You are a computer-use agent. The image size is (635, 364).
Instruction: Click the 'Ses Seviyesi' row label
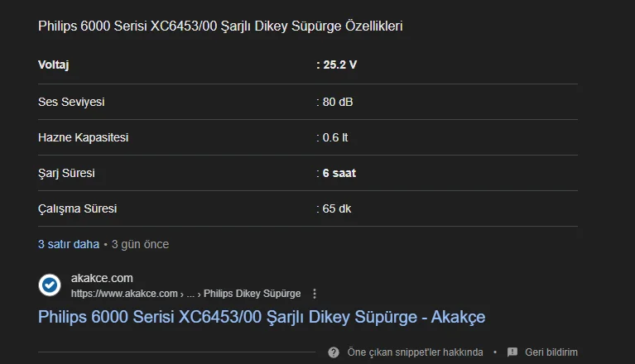71,102
